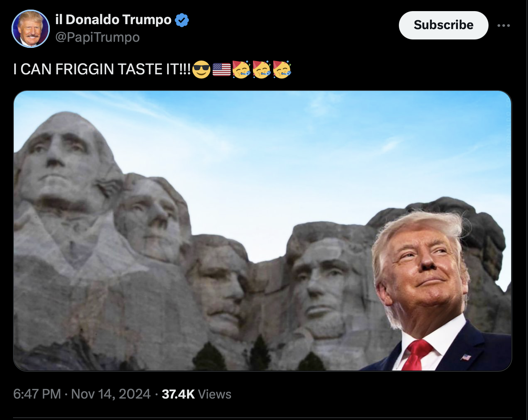Visit the @PapiTrumpo handle link

pos(97,37)
